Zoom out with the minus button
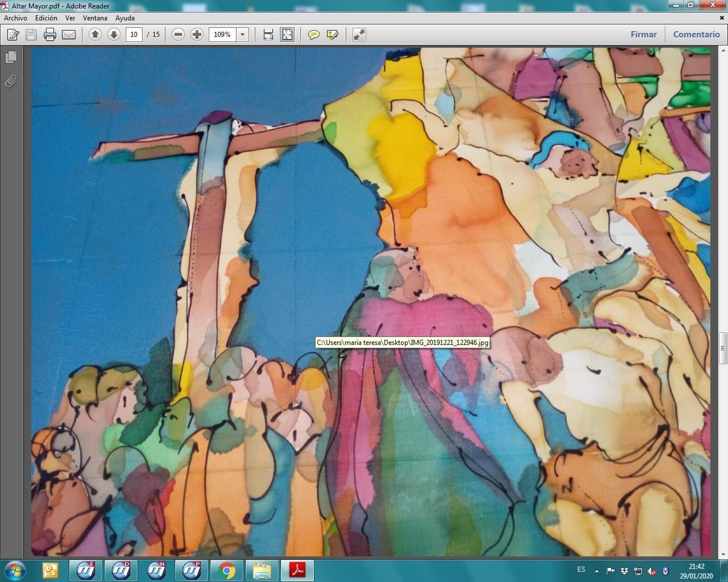Screen dimensions: 728x582 pyautogui.click(x=178, y=35)
